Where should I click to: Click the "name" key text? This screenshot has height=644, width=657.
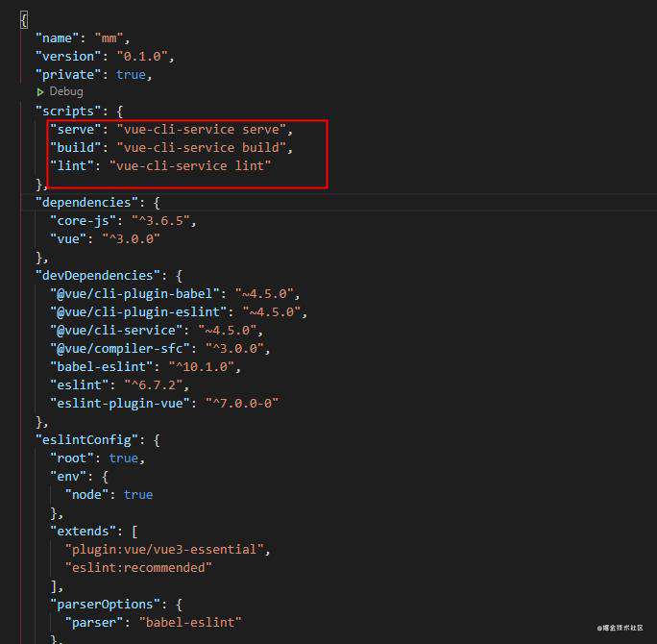pos(57,38)
